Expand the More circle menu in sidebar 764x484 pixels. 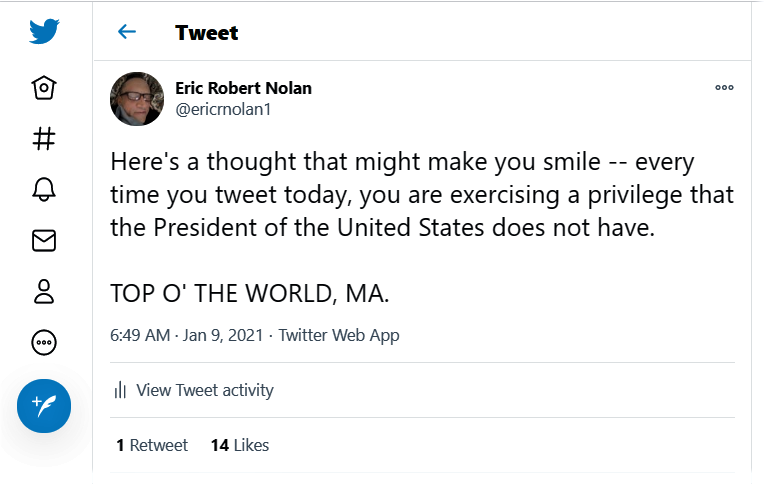coord(44,343)
